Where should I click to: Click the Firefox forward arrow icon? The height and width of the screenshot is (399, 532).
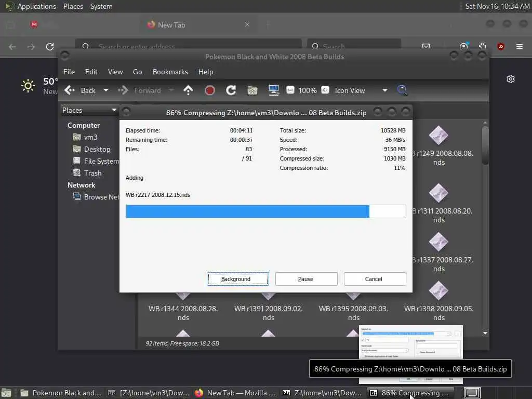pyautogui.click(x=31, y=46)
